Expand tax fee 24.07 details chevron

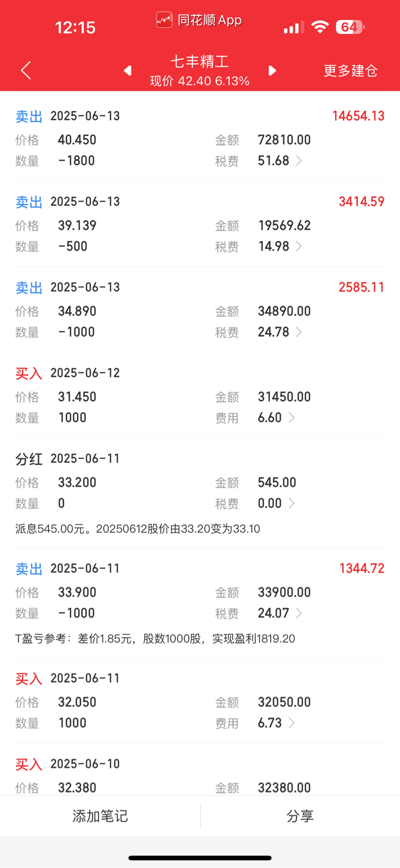[x=299, y=613]
